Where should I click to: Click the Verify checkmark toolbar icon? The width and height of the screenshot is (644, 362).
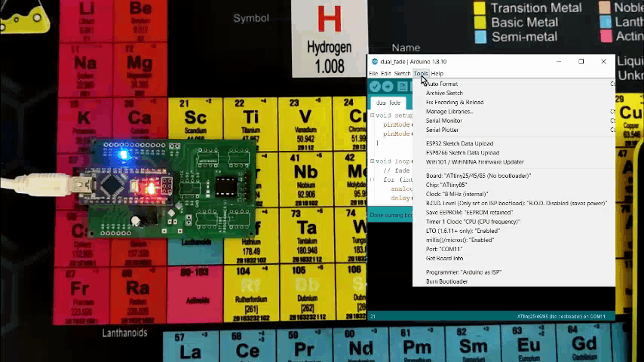375,86
